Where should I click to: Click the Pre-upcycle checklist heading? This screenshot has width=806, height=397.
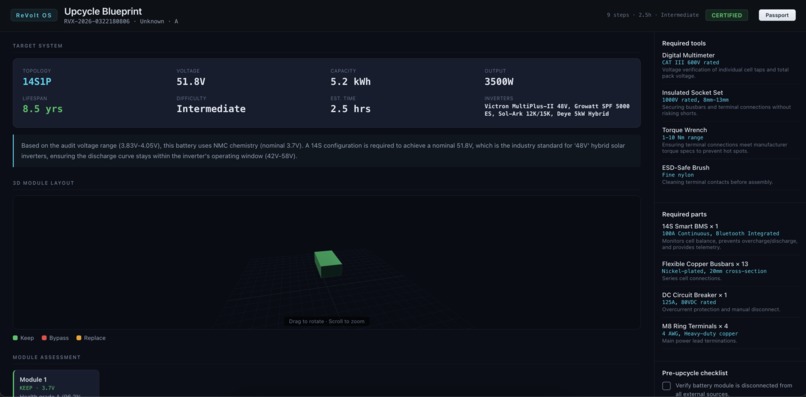tap(694, 373)
